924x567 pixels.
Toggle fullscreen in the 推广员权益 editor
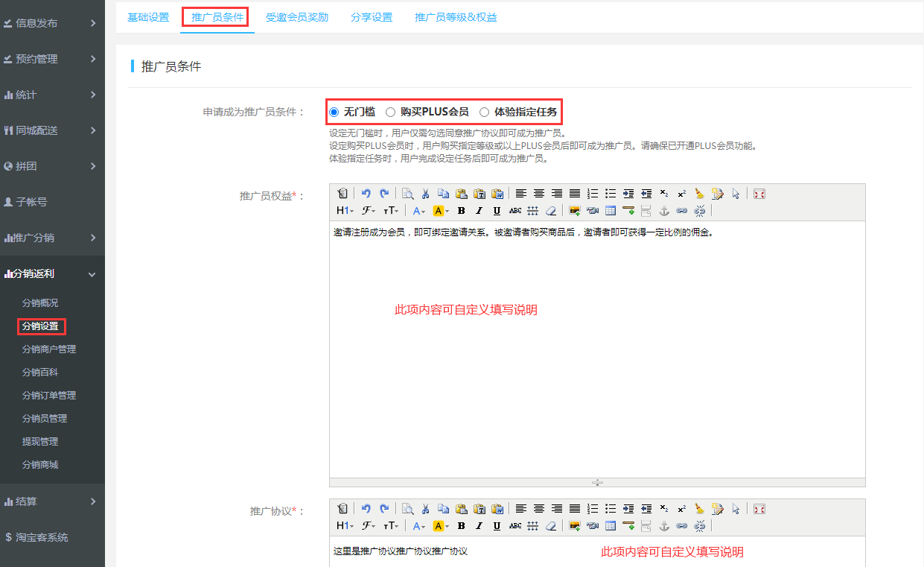pyautogui.click(x=759, y=194)
